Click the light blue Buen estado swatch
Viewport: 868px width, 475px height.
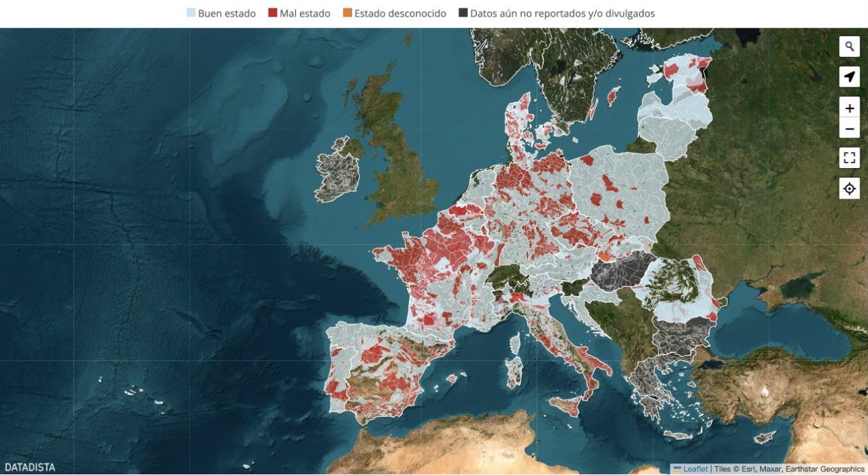click(191, 13)
